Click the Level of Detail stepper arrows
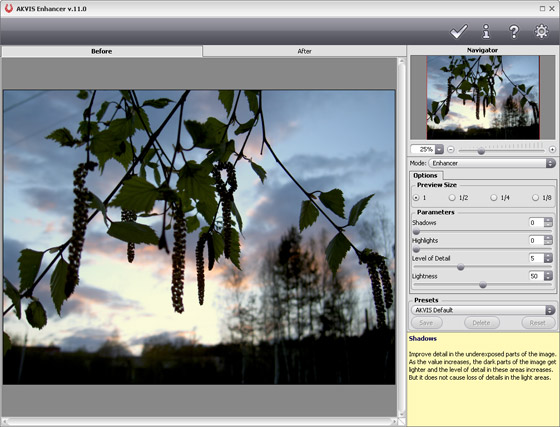The width and height of the screenshot is (560, 427). 548,258
